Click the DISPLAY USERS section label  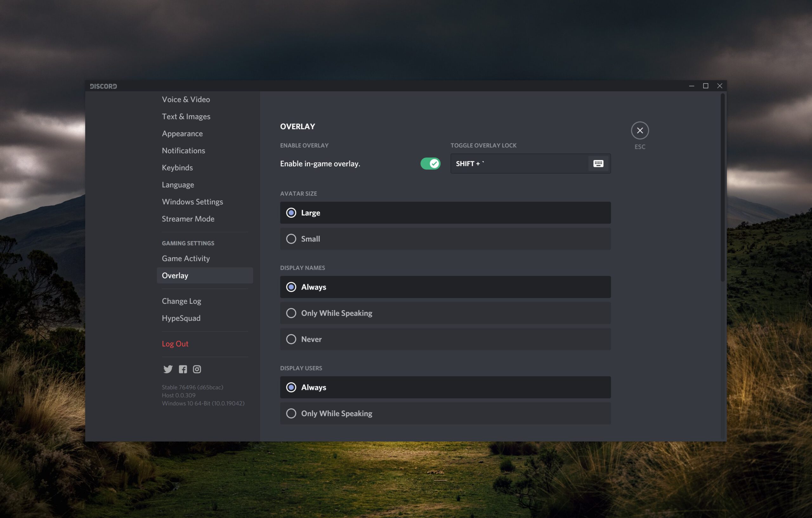click(x=301, y=368)
